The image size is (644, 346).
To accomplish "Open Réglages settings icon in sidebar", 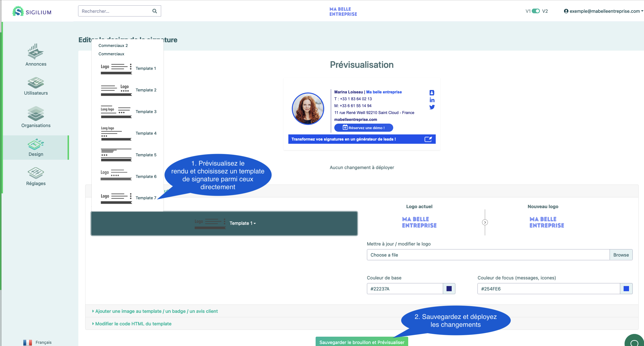I will pos(36,173).
